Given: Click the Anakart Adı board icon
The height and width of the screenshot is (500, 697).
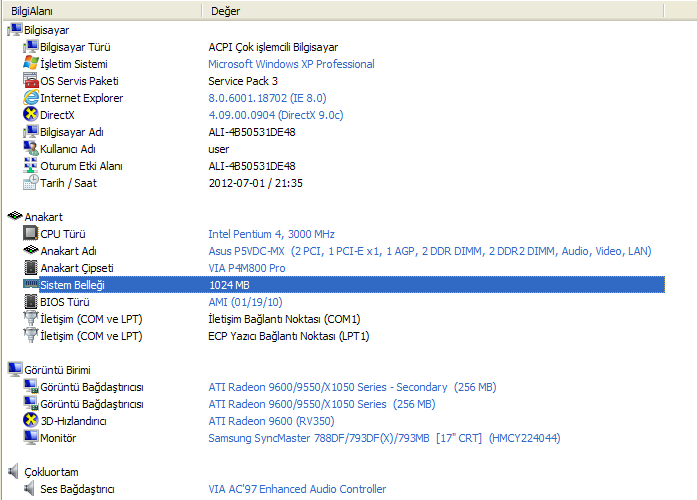Looking at the screenshot, I should 31,250.
